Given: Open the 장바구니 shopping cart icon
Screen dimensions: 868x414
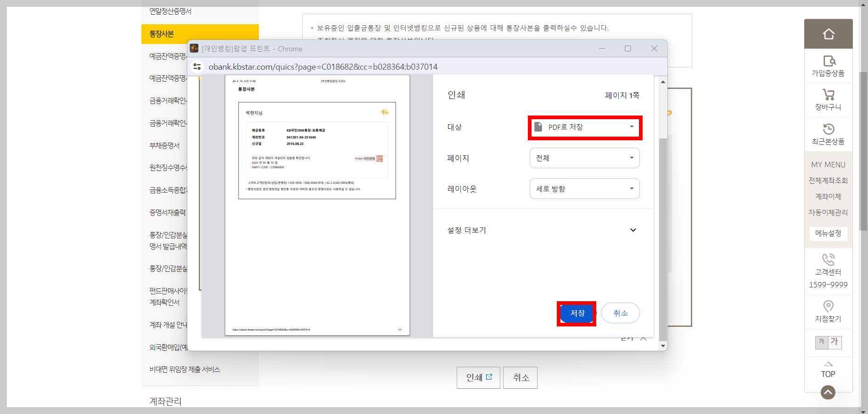Looking at the screenshot, I should pos(828,95).
